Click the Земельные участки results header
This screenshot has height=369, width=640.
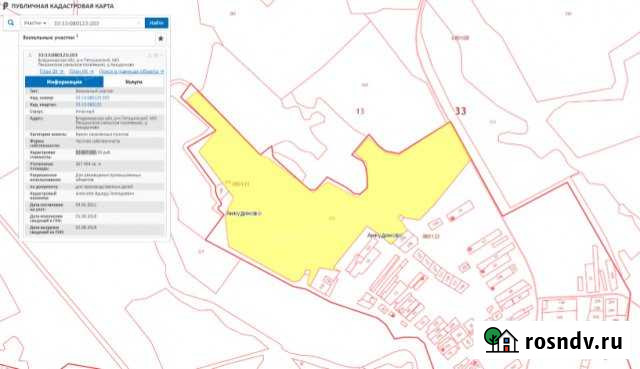(x=49, y=38)
